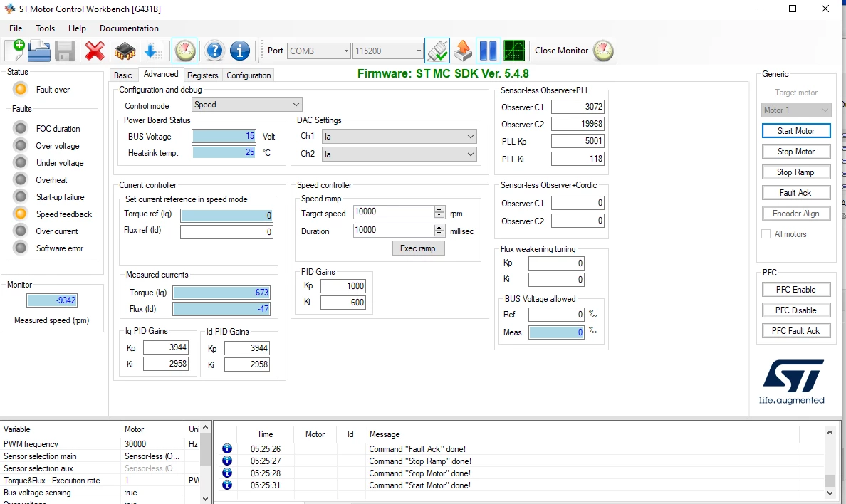Viewport: 846px width, 504px height.
Task: Click the Speed PID Kp field
Action: tap(343, 286)
